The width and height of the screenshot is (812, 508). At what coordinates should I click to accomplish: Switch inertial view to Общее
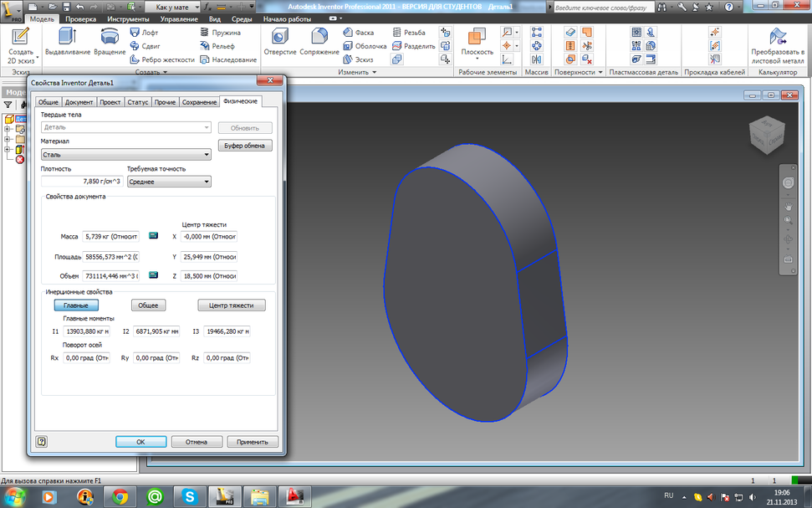pyautogui.click(x=148, y=305)
